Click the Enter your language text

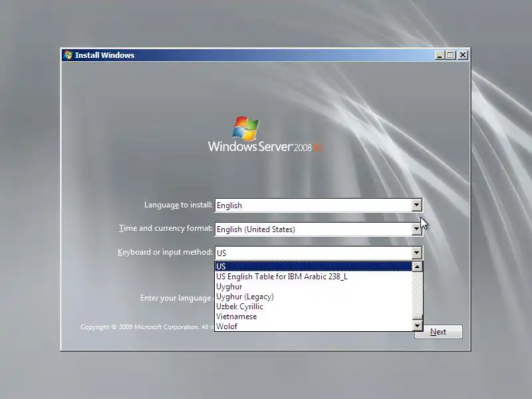pyautogui.click(x=177, y=298)
